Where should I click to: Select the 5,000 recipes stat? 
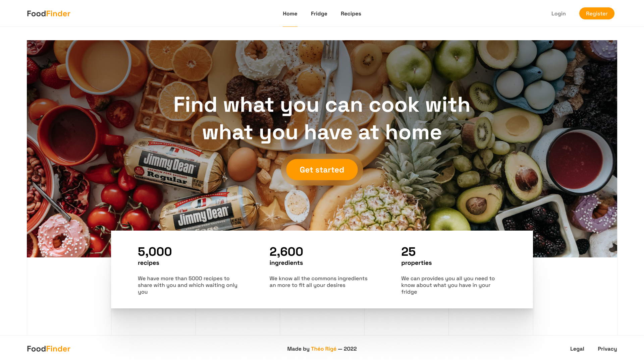tap(155, 256)
